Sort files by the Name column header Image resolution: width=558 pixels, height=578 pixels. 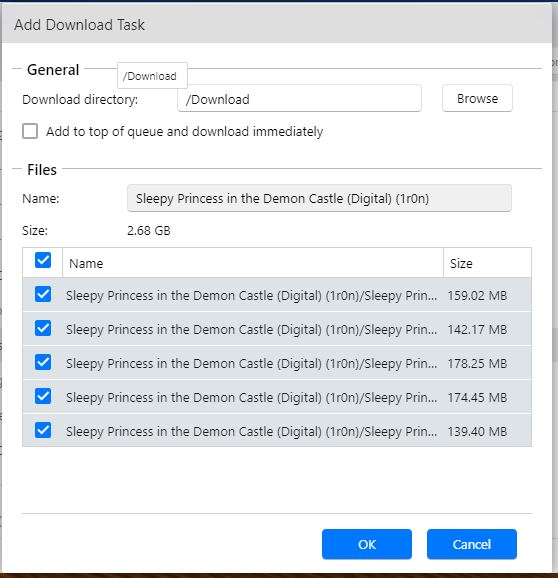click(253, 263)
